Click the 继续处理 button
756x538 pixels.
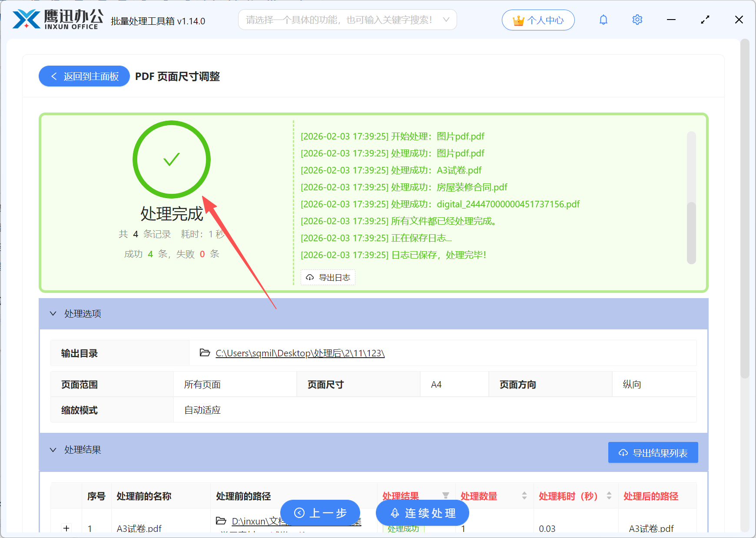422,513
